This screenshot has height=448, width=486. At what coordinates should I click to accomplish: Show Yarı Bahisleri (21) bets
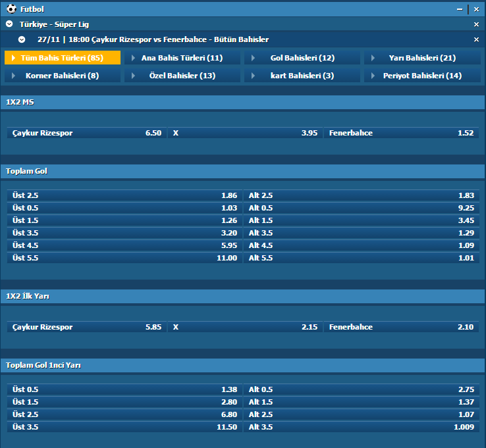(422, 58)
